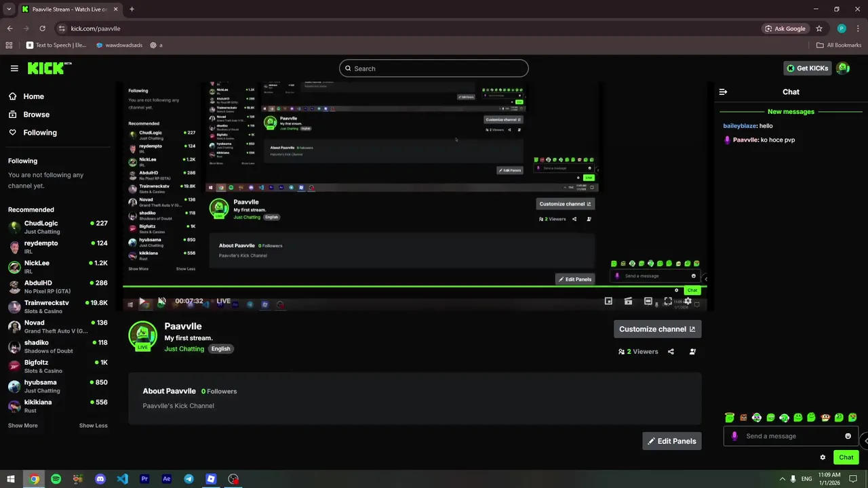Click baileyblaze username in chat
Screen dimensions: 868x488
[739, 126]
